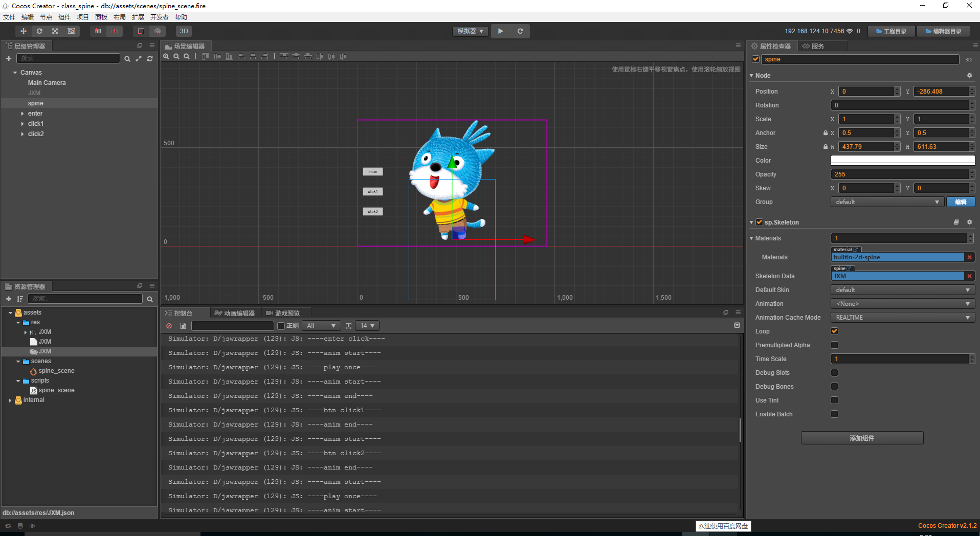The height and width of the screenshot is (536, 980).
Task: Open the Default Skin dropdown
Action: coord(902,289)
